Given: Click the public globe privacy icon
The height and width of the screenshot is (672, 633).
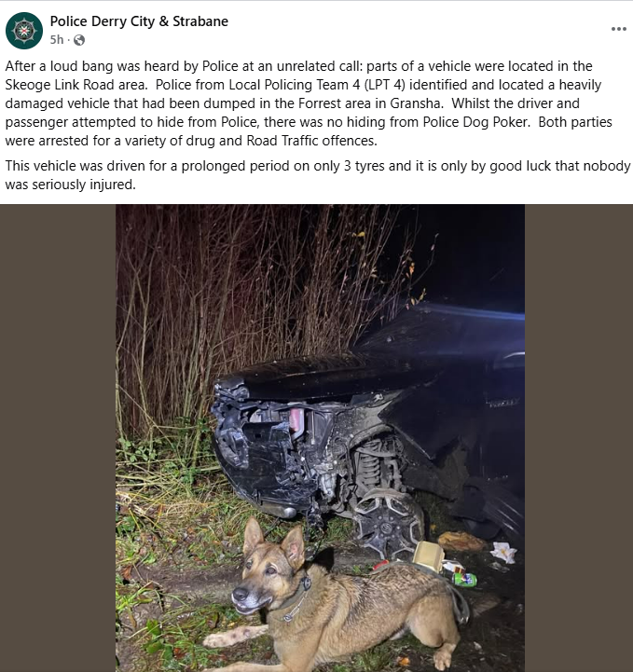Looking at the screenshot, I should click(79, 40).
